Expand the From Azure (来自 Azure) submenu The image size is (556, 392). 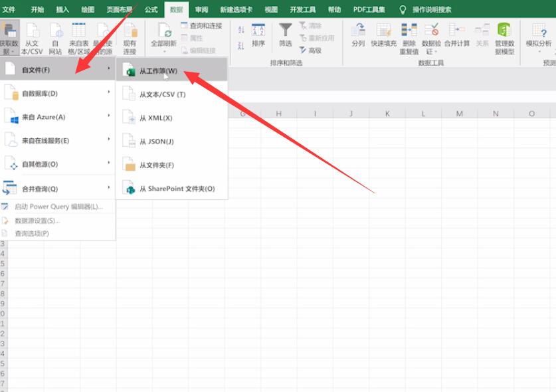tap(58, 117)
